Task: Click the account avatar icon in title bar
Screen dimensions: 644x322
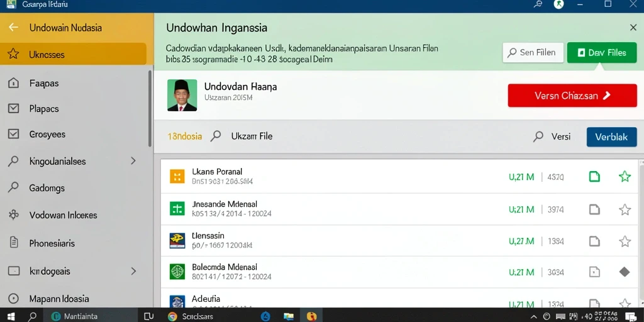Action: click(558, 4)
